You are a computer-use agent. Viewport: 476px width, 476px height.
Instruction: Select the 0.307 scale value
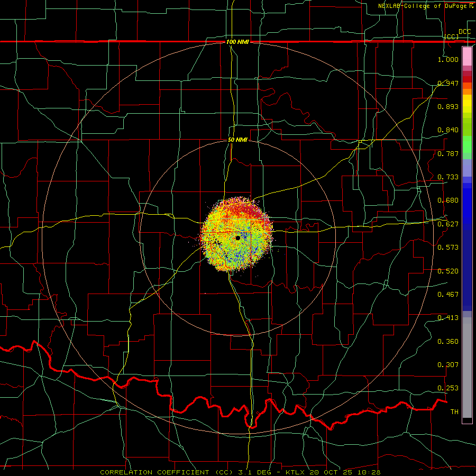(x=448, y=364)
